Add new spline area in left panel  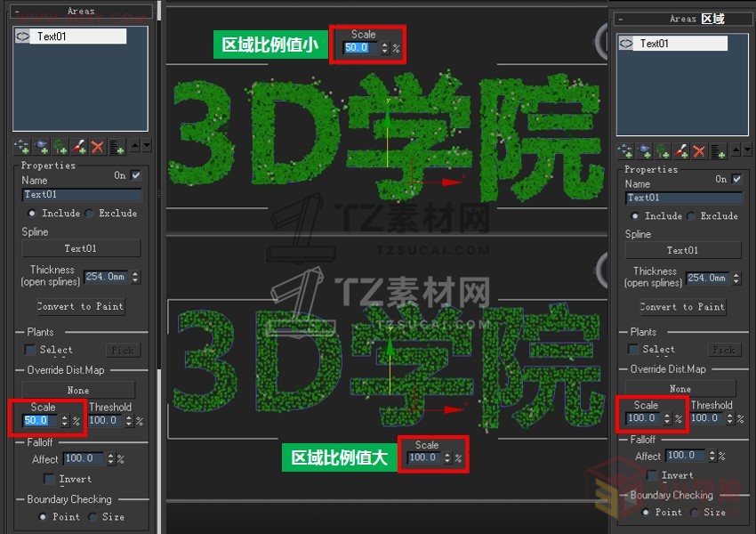click(22, 146)
